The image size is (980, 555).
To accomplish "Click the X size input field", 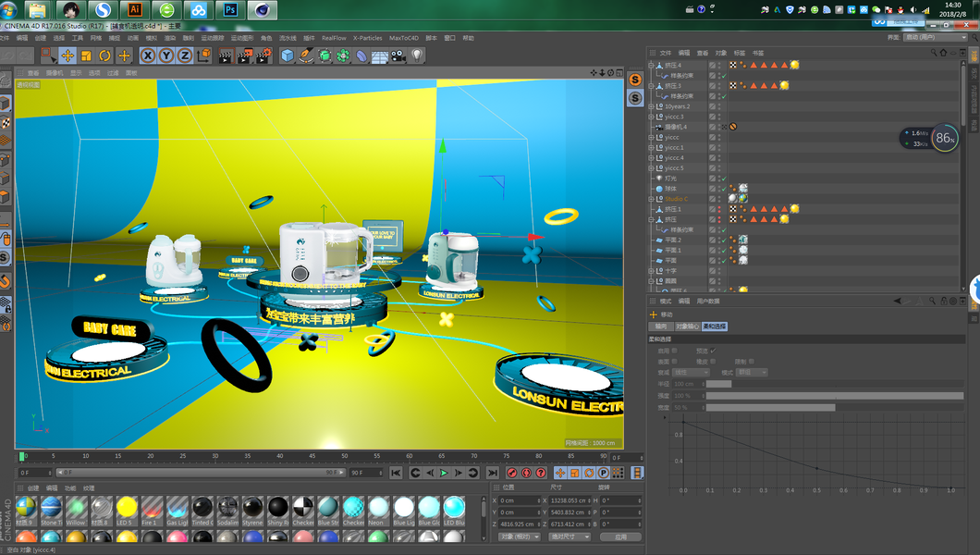I will [x=570, y=500].
